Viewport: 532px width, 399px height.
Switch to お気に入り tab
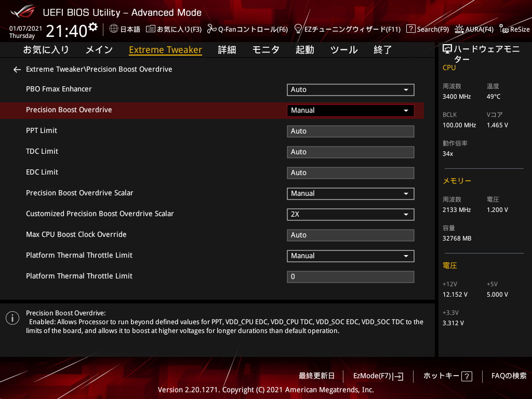click(46, 50)
